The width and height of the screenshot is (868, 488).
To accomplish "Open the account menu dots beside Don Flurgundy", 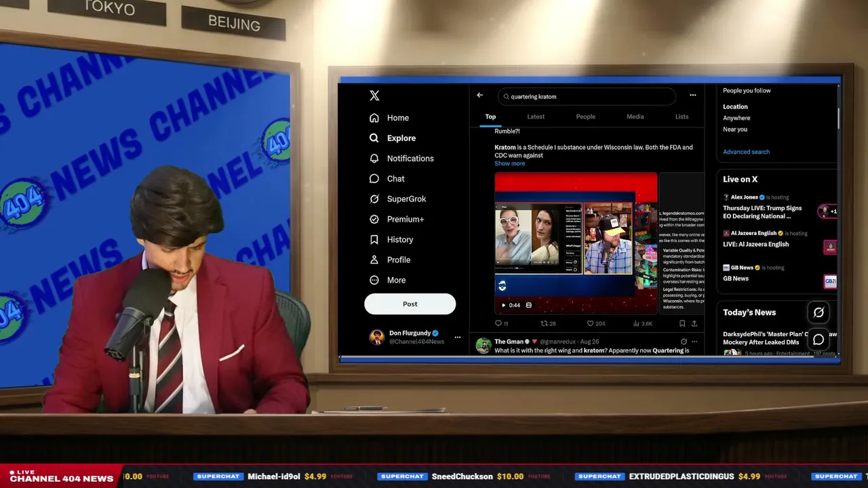I will tap(458, 338).
